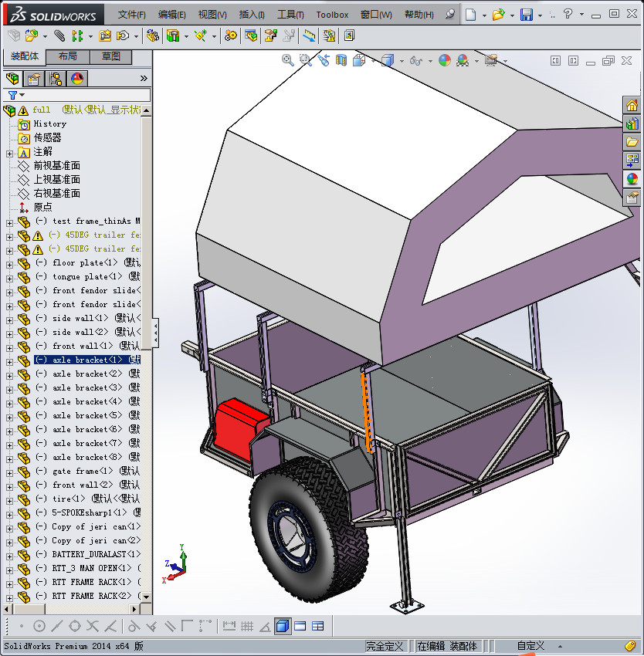
Task: Click the Show Hidden Components icon
Action: tap(153, 36)
